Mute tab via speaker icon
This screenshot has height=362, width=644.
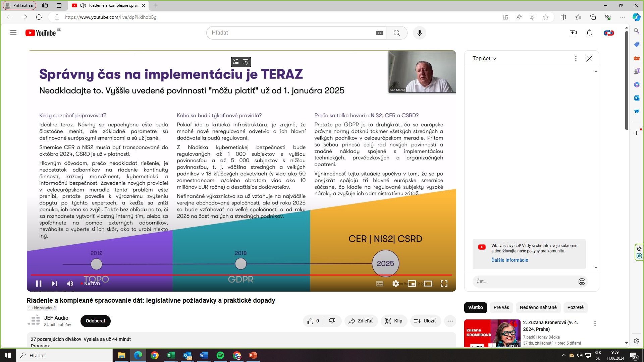click(83, 5)
